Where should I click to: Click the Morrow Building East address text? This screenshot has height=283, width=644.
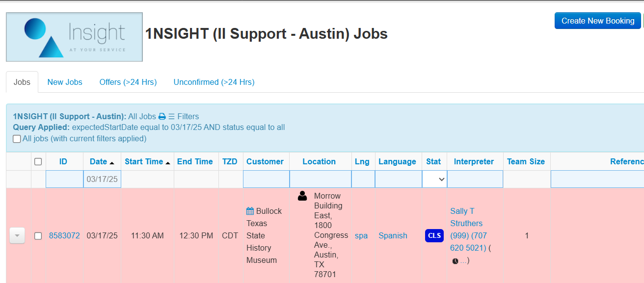click(331, 235)
